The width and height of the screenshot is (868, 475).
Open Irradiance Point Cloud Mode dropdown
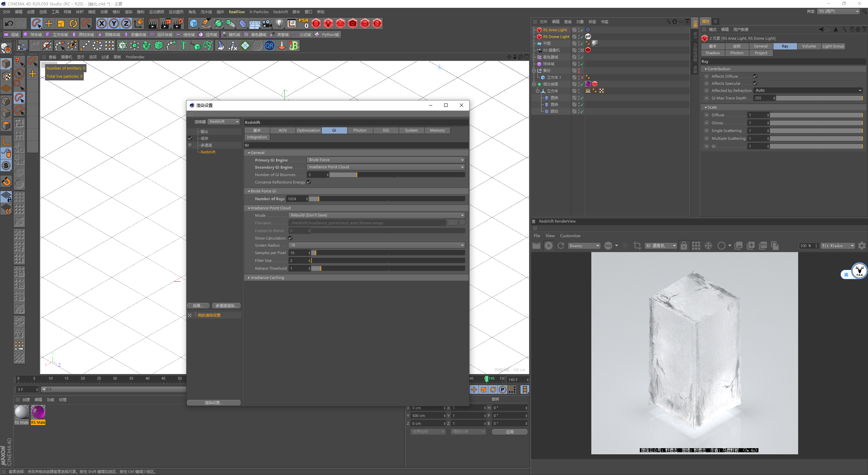(x=376, y=215)
